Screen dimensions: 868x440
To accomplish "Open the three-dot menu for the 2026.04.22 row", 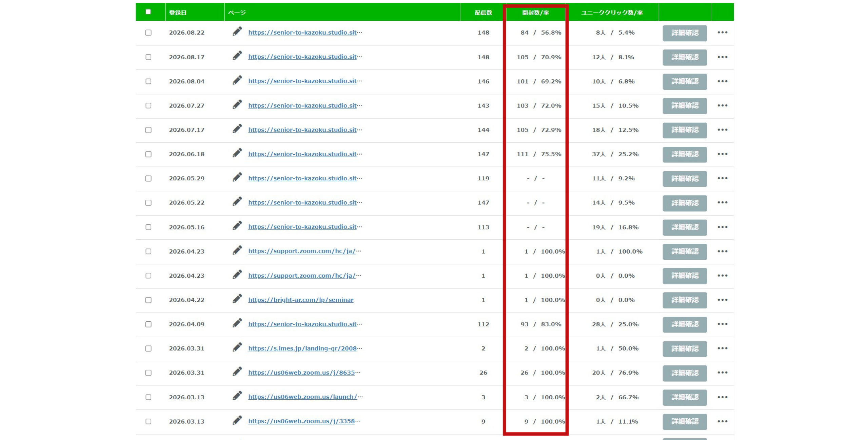I will point(722,300).
